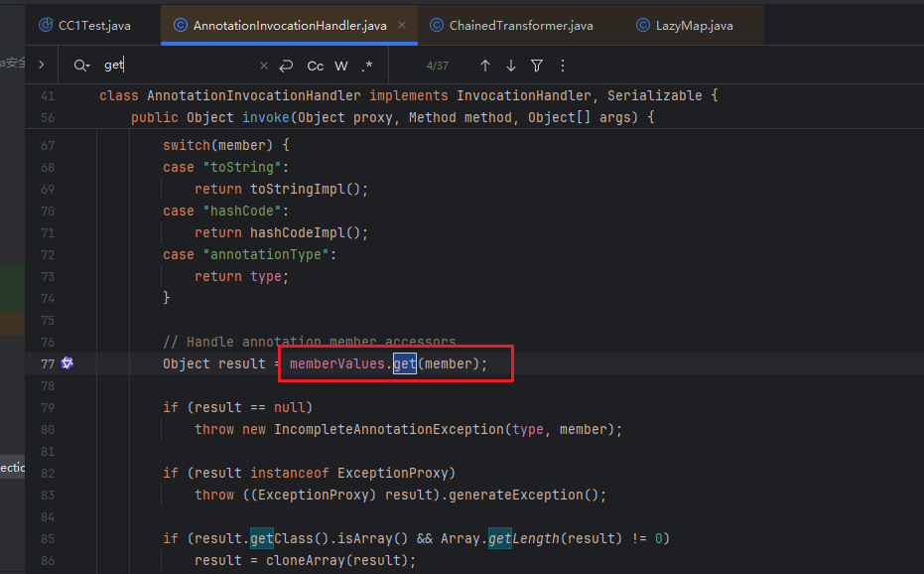Click line number 80 in the gutter
924x574 pixels.
coord(48,429)
